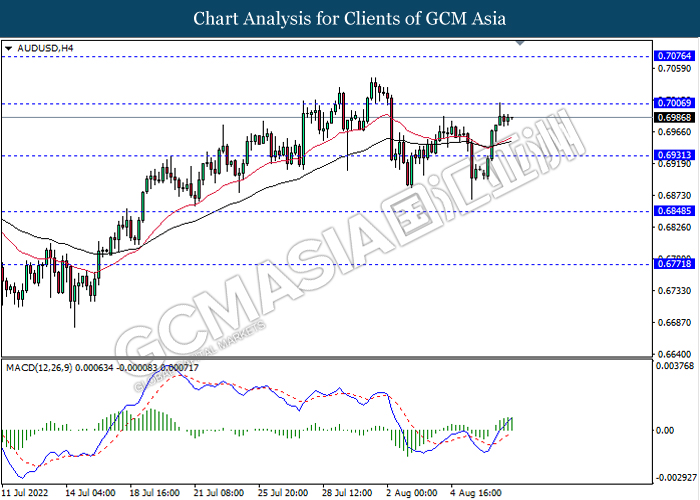Click the 25 Jul 20:00 time label
The width and height of the screenshot is (700, 500).
[x=283, y=493]
